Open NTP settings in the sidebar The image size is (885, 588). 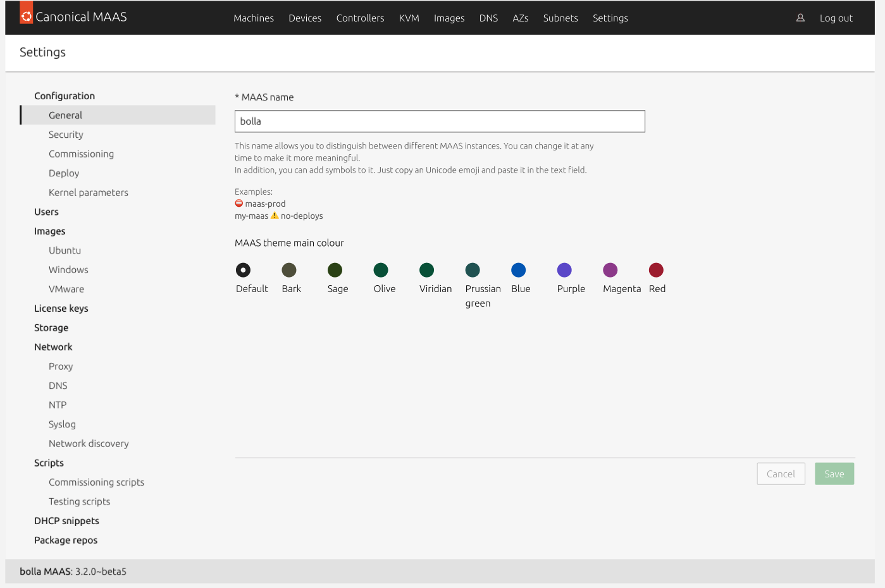[58, 405]
